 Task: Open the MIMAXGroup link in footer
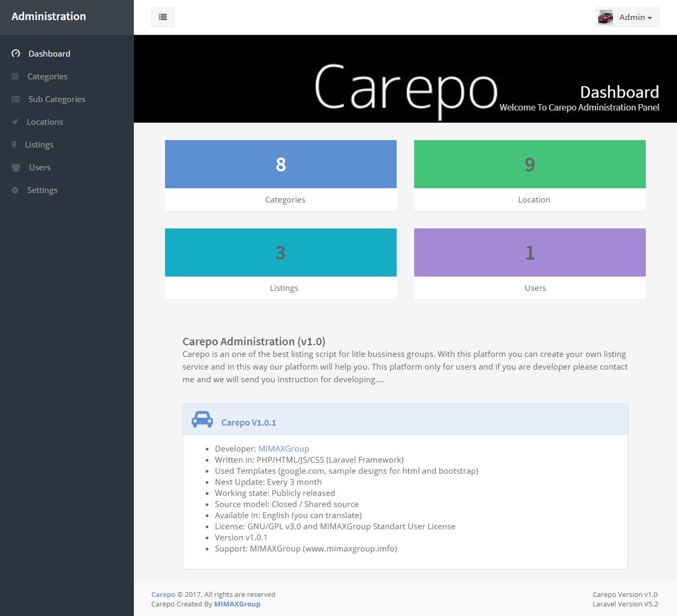(237, 604)
